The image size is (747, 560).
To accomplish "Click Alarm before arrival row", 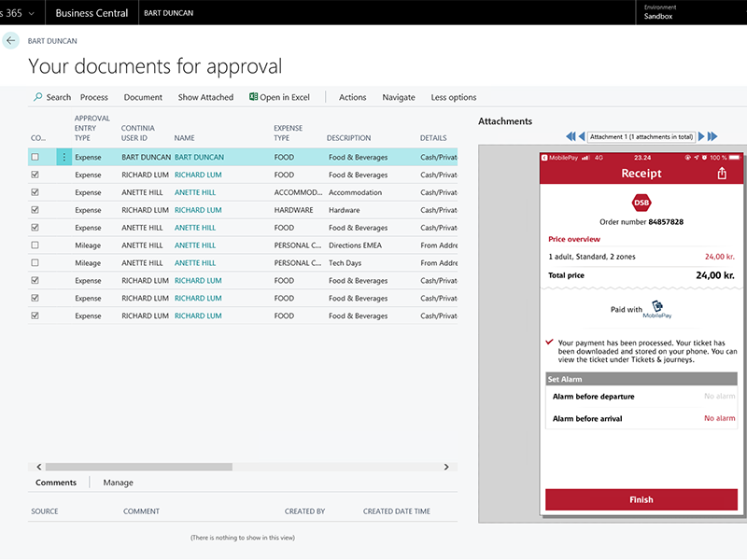I will tap(641, 418).
